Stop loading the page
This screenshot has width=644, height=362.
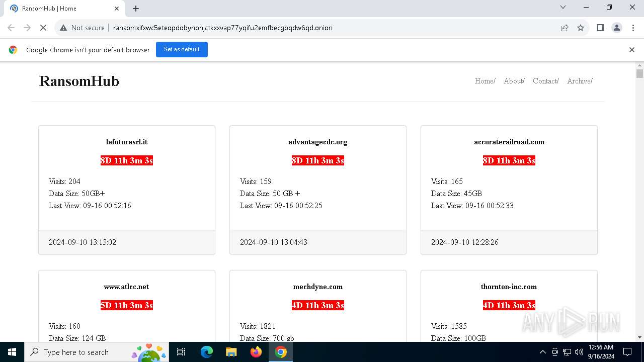43,28
